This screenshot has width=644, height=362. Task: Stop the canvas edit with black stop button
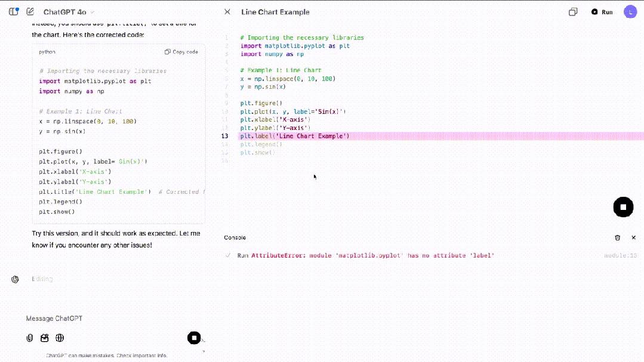[623, 207]
